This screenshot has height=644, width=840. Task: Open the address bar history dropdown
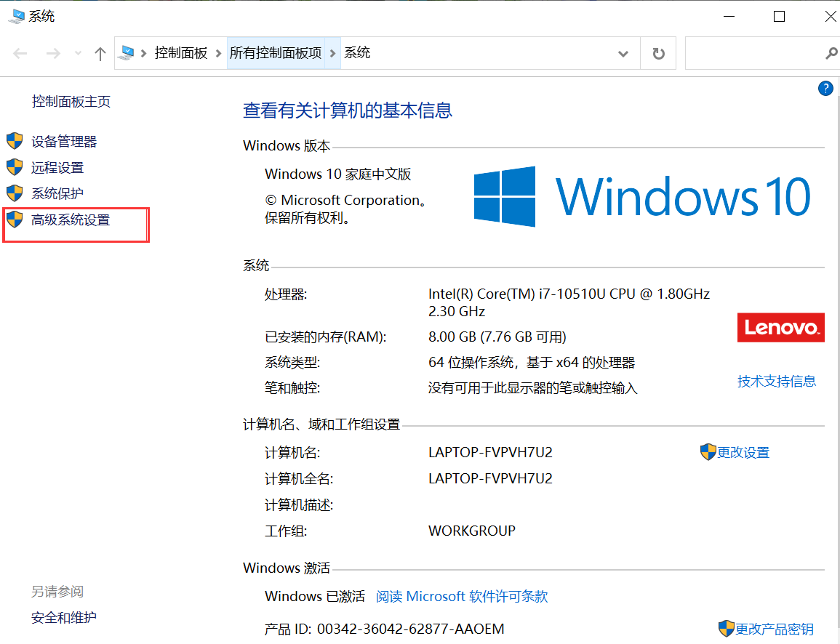pyautogui.click(x=623, y=54)
